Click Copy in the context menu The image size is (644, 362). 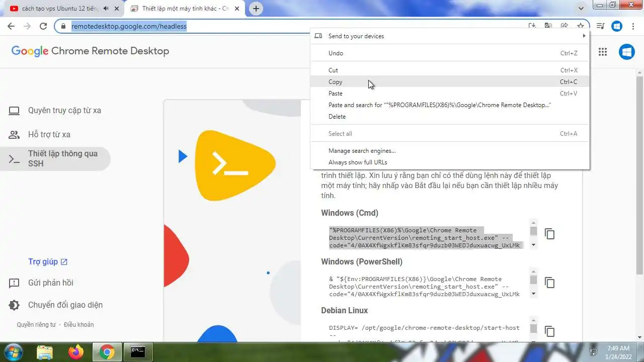click(x=450, y=82)
